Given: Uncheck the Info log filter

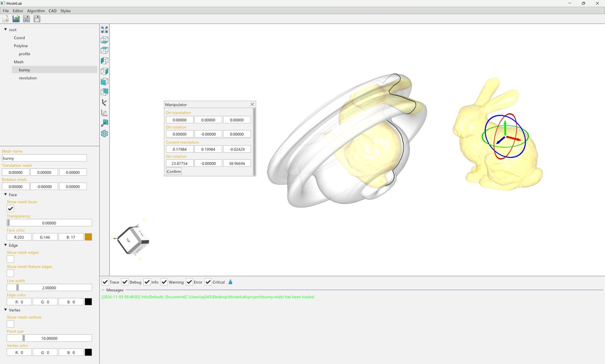Looking at the screenshot, I should point(147,282).
